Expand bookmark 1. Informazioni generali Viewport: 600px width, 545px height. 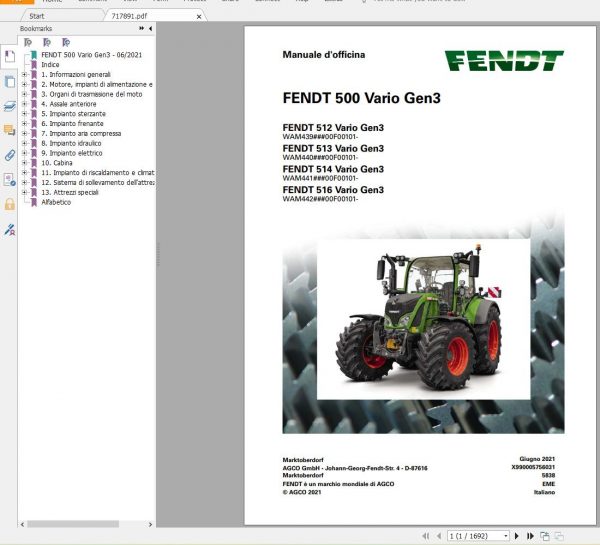[x=24, y=74]
